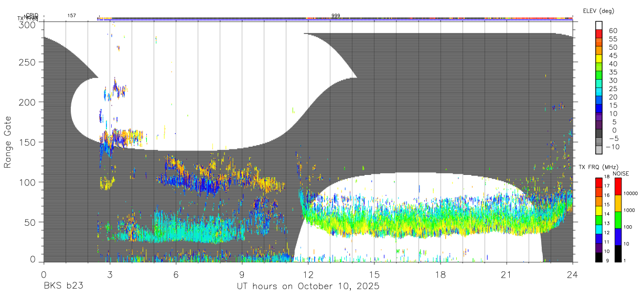Viewport: 644px width, 297px height.
Task: Click the green segment of the NOISE bar
Action: point(618,219)
